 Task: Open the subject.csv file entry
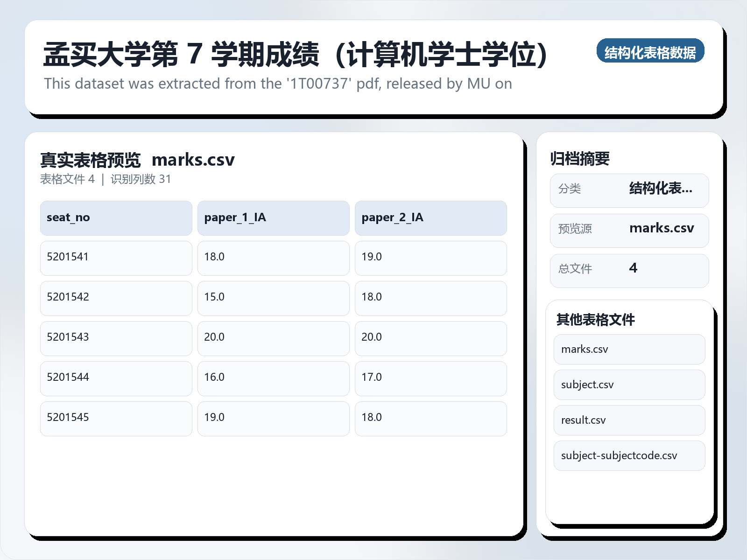629,385
